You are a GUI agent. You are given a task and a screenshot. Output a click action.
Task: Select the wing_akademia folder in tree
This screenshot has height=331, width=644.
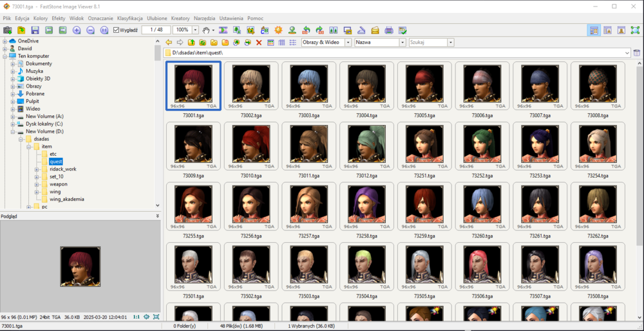click(x=67, y=199)
